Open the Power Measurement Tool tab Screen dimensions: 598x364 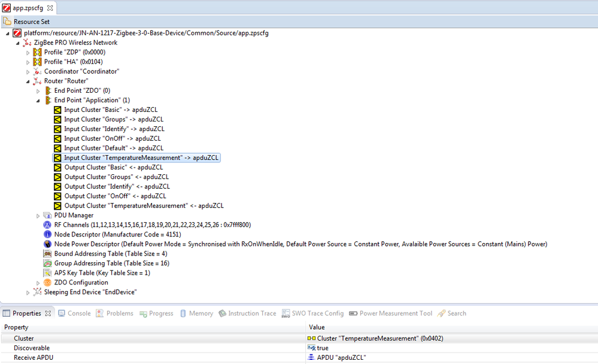click(391, 313)
